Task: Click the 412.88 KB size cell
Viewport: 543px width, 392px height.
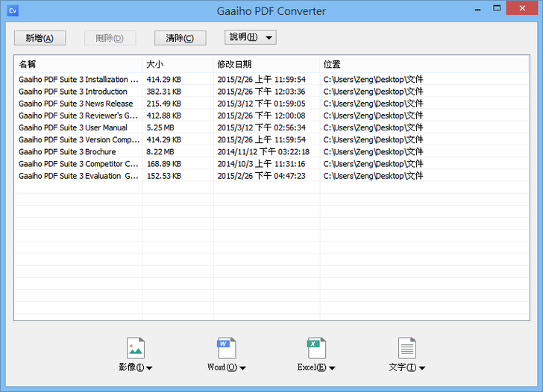Action: 164,116
